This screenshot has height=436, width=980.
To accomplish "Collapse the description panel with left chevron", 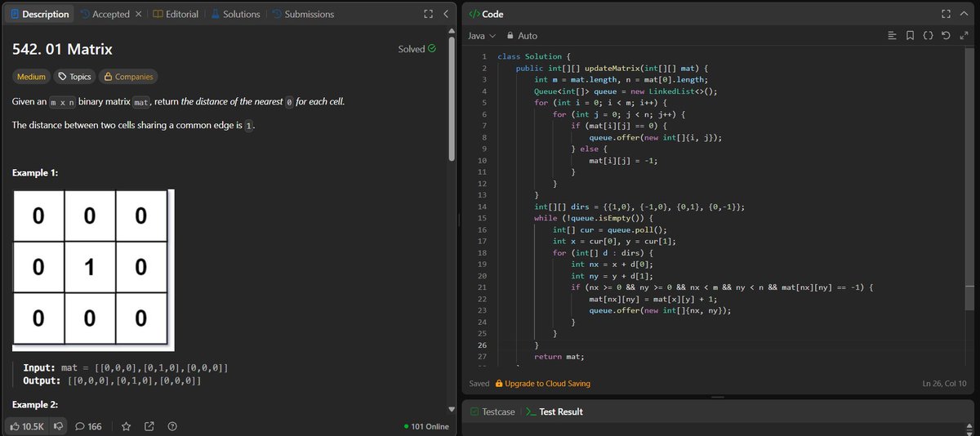I will tap(445, 14).
